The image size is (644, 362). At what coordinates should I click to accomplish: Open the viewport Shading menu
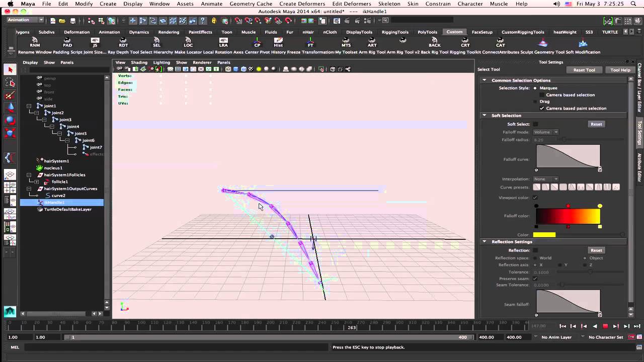[139, 62]
